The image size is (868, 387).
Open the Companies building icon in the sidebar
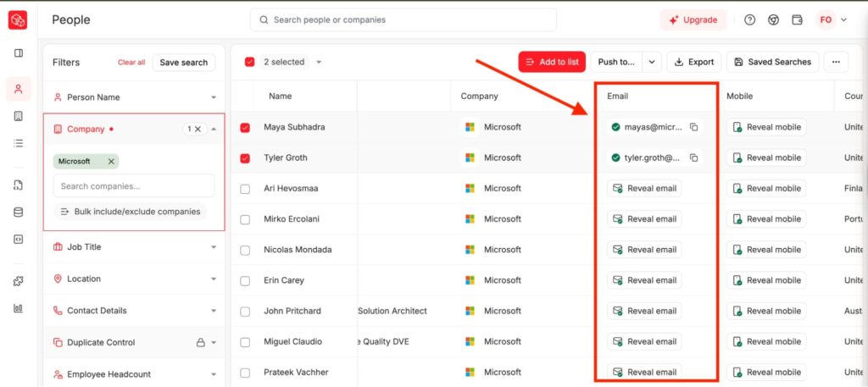click(19, 116)
